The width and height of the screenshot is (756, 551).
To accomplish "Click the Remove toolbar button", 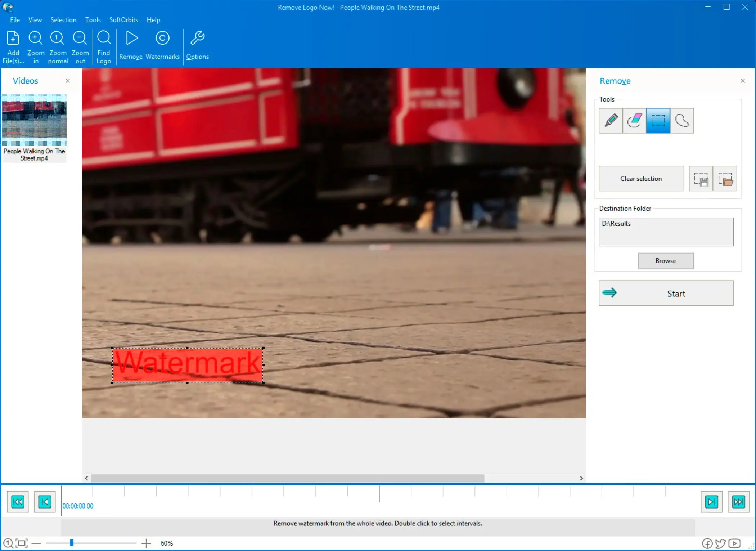I will point(130,44).
